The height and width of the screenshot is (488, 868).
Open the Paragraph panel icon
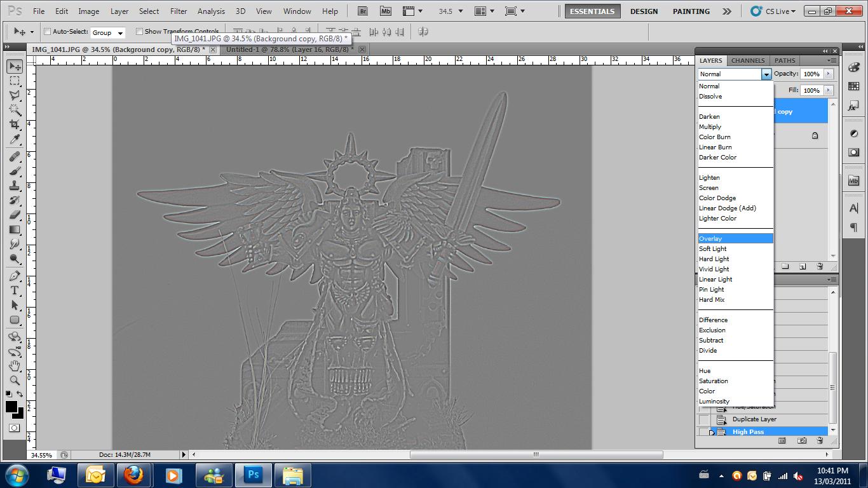[853, 227]
